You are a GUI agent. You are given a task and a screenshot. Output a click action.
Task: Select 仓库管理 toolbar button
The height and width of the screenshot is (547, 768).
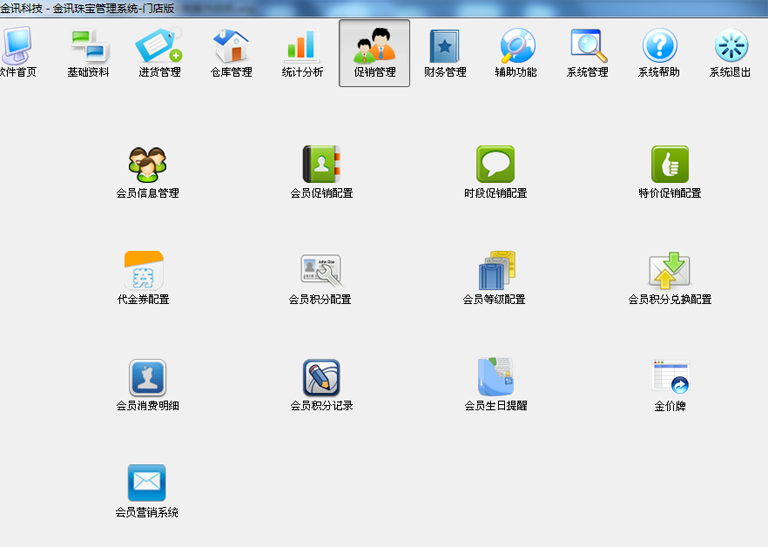tap(231, 52)
